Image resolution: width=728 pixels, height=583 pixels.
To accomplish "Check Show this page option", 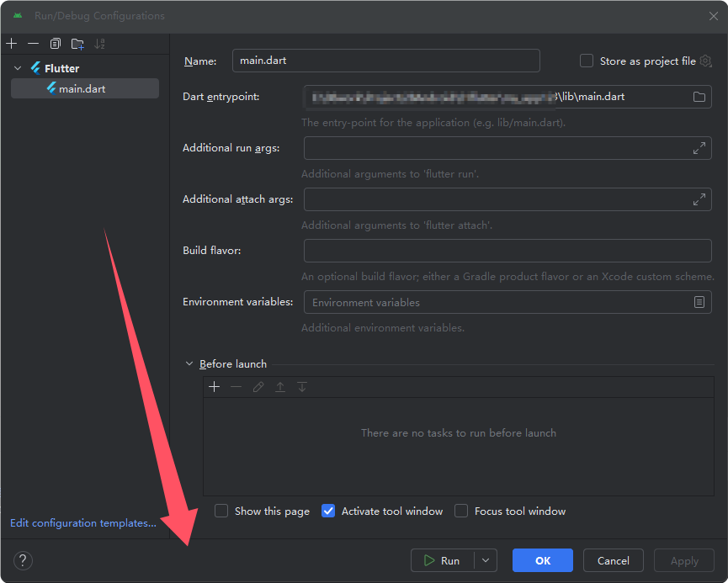I will click(x=221, y=511).
